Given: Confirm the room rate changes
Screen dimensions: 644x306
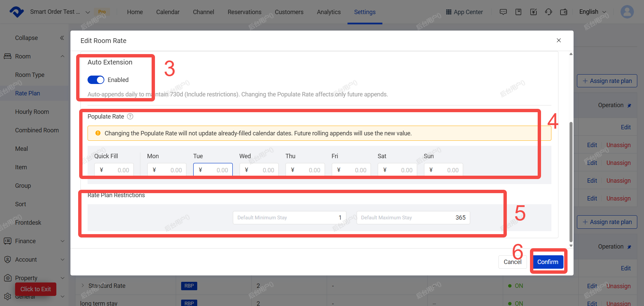Looking at the screenshot, I should click(548, 262).
